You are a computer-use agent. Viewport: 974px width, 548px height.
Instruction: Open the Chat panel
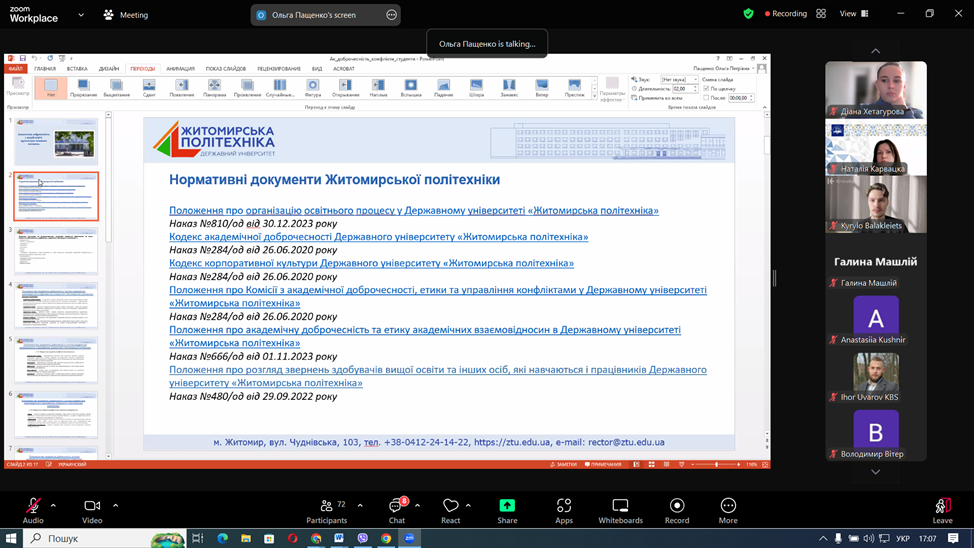(396, 511)
